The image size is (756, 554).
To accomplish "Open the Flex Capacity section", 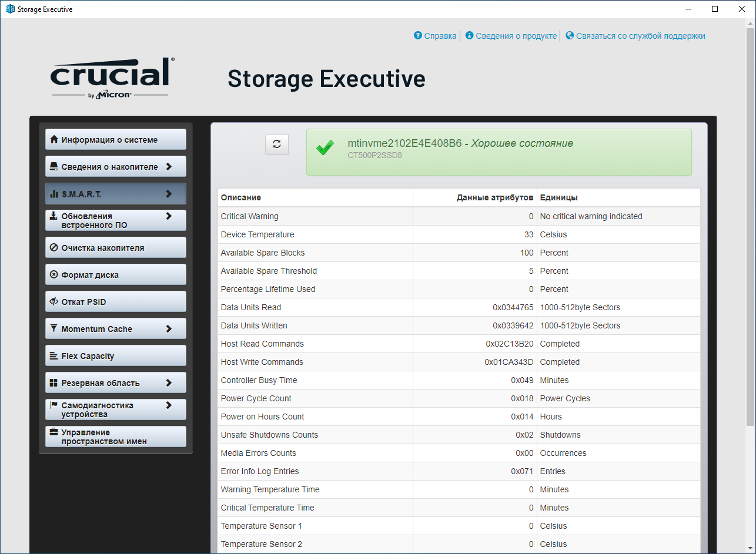I will pyautogui.click(x=116, y=356).
